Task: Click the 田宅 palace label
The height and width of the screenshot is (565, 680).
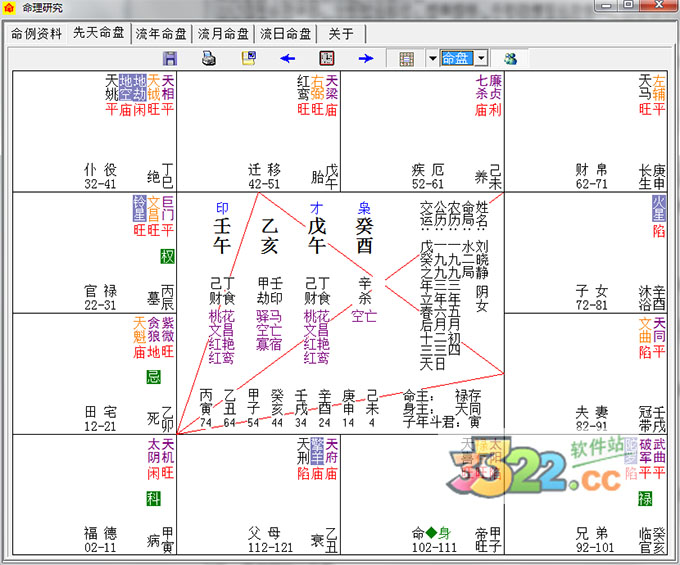Action: coord(100,412)
